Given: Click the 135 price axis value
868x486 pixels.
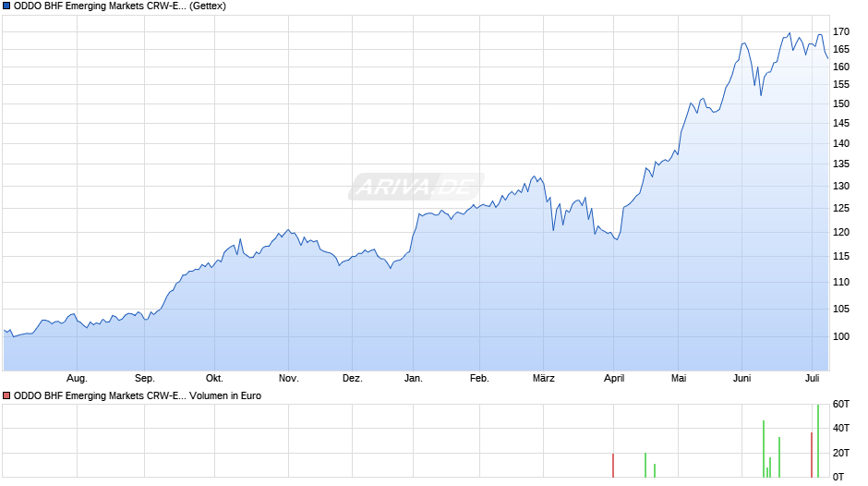Looking at the screenshot, I should coord(841,164).
